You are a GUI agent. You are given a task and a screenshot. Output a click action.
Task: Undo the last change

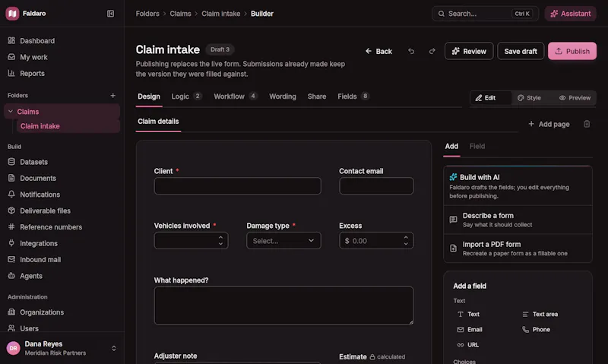pyautogui.click(x=411, y=51)
